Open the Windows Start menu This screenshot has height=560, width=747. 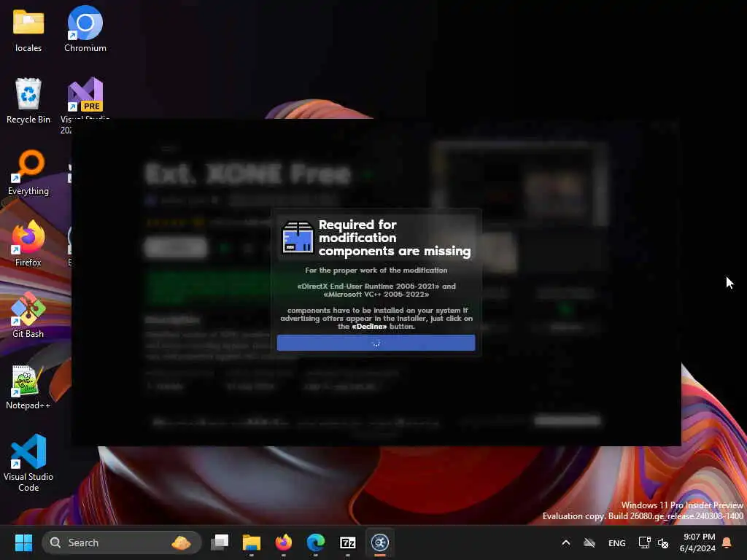point(23,542)
